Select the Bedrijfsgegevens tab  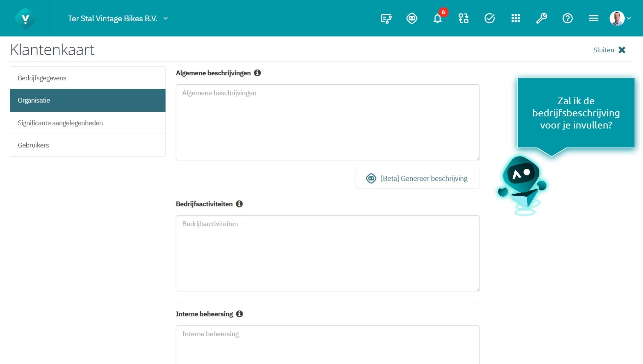pyautogui.click(x=87, y=78)
